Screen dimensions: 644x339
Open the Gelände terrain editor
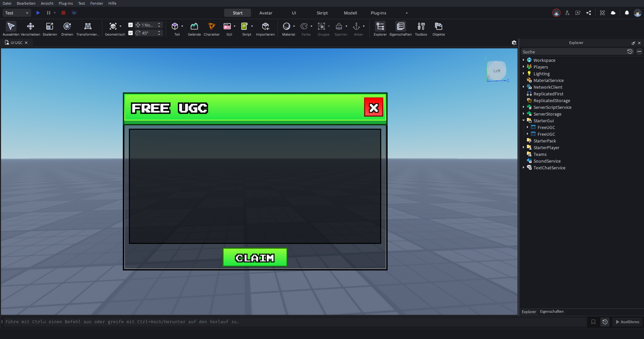click(194, 29)
